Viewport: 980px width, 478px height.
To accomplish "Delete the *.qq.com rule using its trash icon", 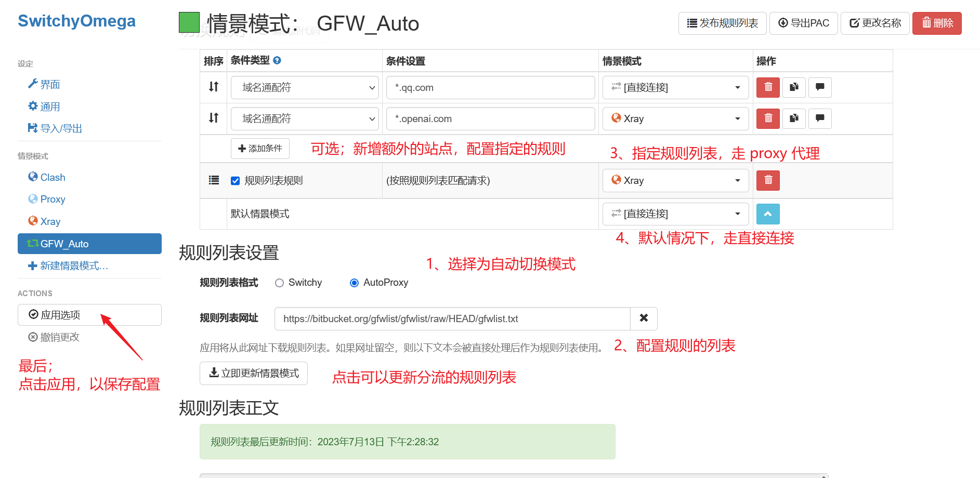I will (x=767, y=87).
